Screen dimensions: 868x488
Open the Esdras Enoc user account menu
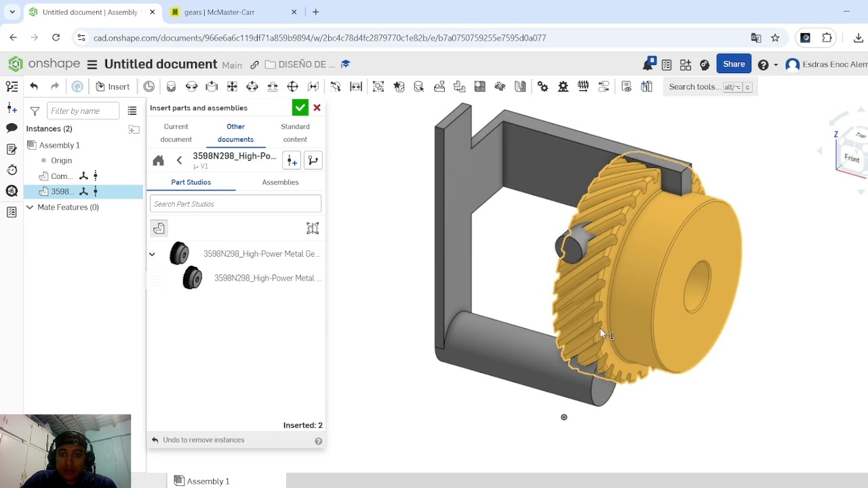[826, 64]
